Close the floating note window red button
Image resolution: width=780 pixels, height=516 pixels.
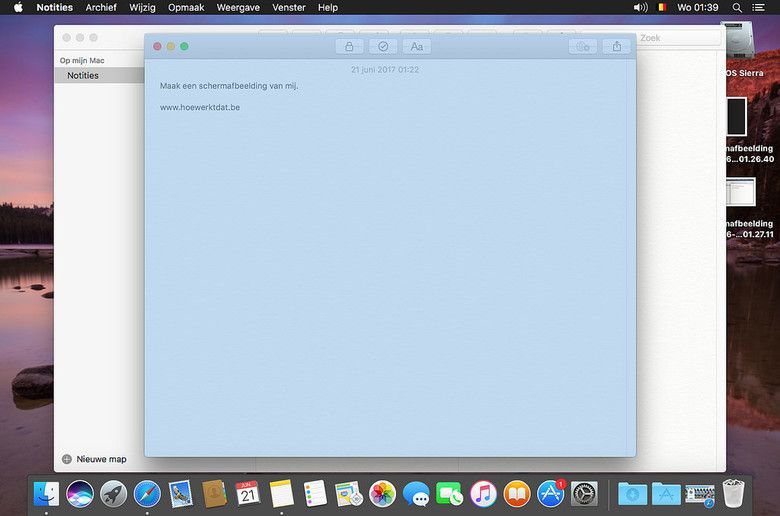[157, 46]
